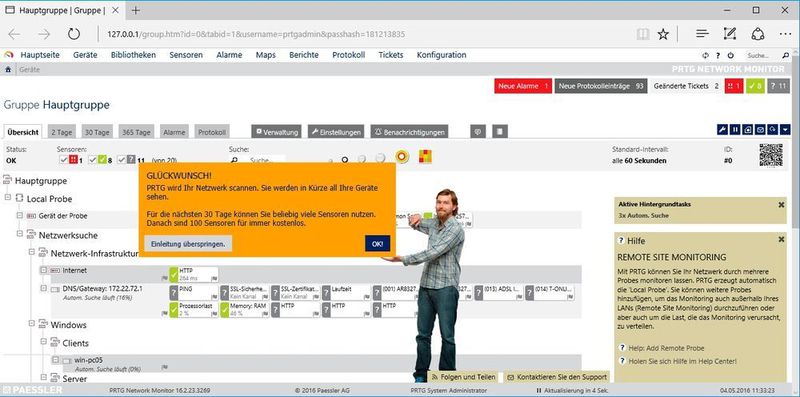Collapse the DNS/Gateway device row

pyautogui.click(x=43, y=289)
